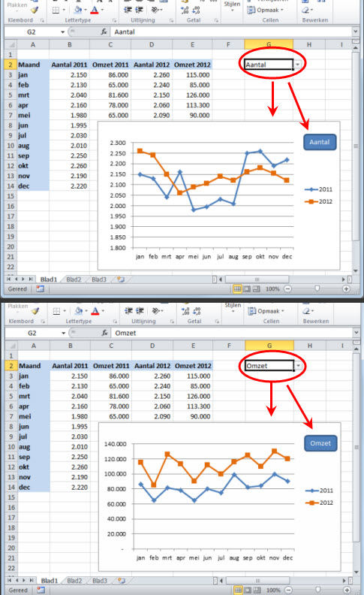Screen dimensions: 364x595
Task: Open Lettertype dialog launcher in top window
Action: [x=114, y=20]
